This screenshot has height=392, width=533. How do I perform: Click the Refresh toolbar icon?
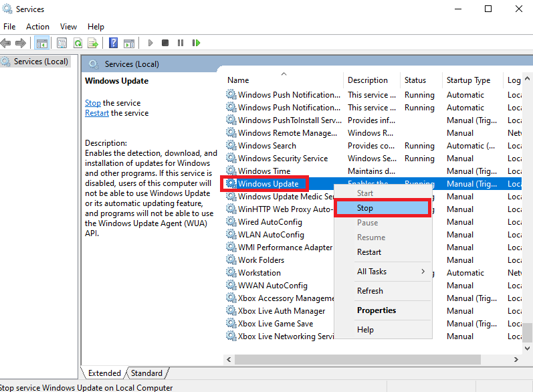click(x=78, y=43)
